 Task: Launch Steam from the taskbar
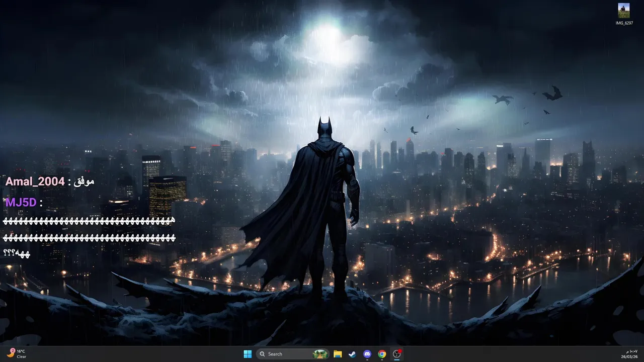click(x=352, y=354)
